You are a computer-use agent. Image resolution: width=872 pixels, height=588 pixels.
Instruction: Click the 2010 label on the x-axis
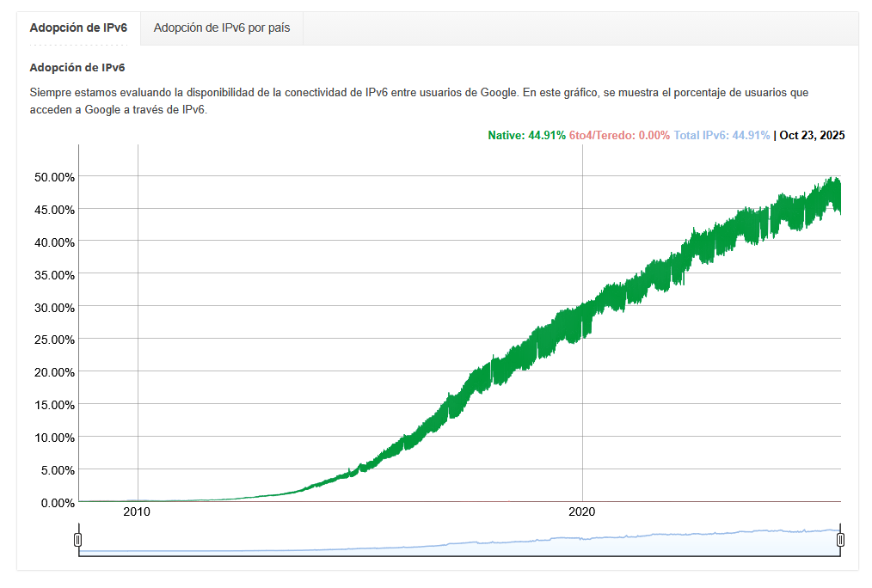(x=137, y=511)
